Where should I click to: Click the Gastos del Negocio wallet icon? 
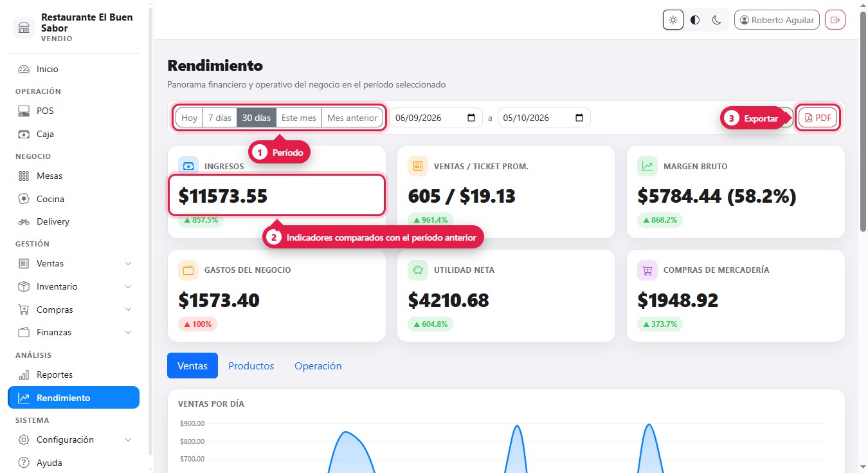coord(188,270)
